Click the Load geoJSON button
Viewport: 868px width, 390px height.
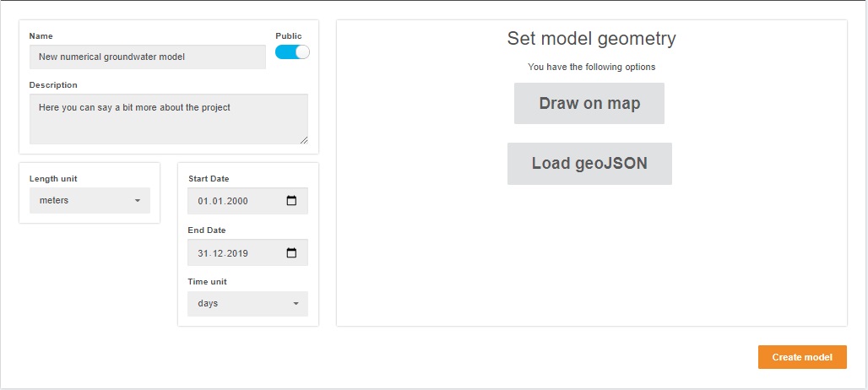[x=589, y=163]
